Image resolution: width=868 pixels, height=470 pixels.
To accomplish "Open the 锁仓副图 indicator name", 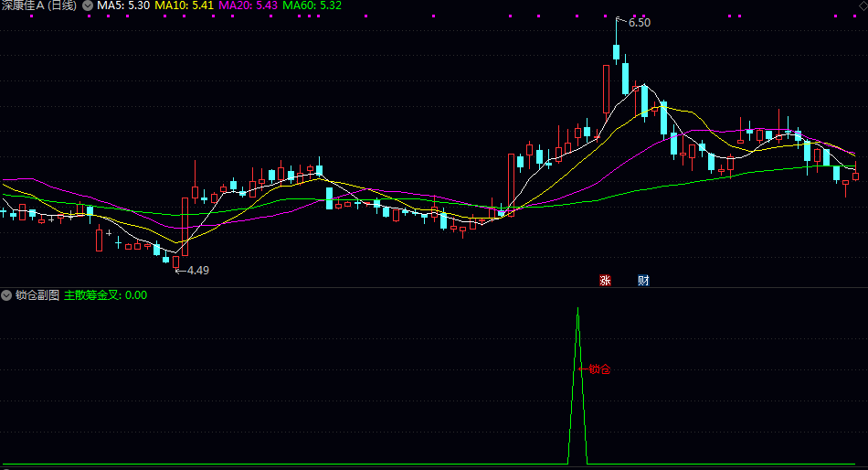I will [x=37, y=294].
